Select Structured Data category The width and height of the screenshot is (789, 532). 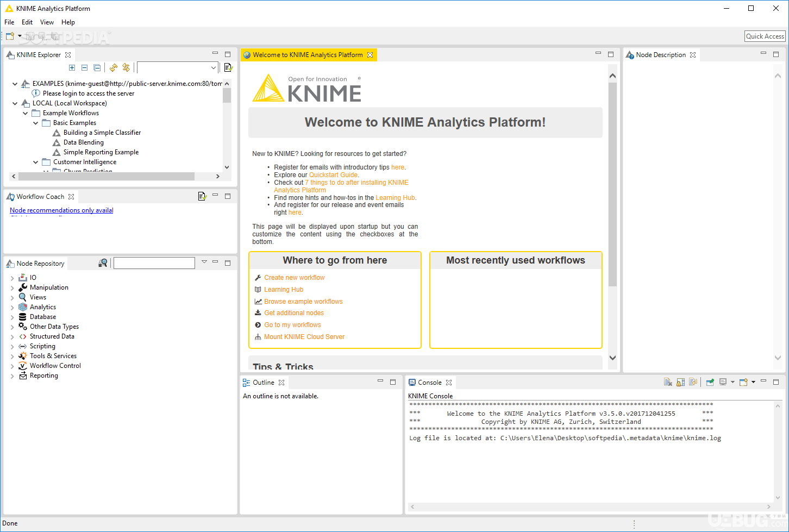click(52, 336)
